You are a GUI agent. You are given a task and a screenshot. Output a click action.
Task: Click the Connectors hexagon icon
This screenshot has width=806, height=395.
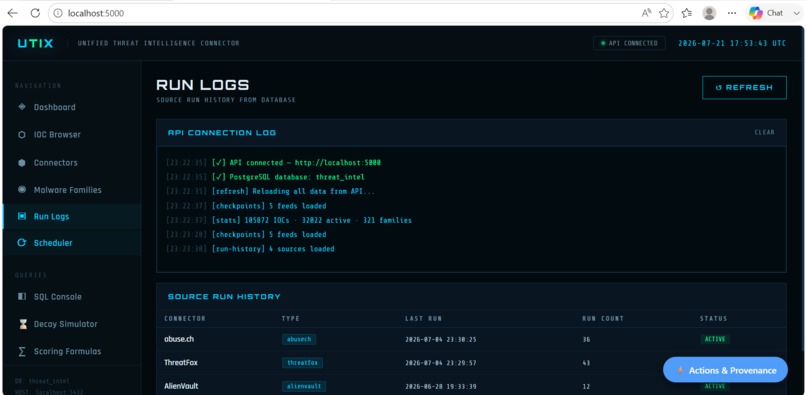tap(22, 163)
